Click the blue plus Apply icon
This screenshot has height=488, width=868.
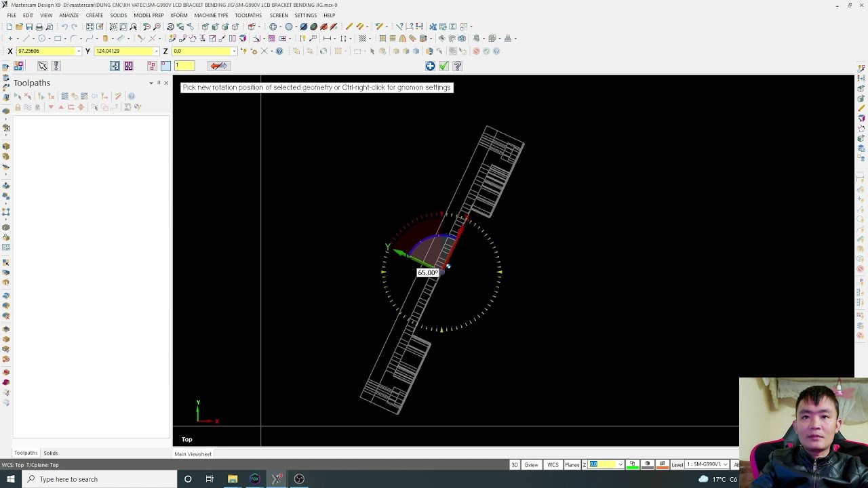pyautogui.click(x=430, y=66)
